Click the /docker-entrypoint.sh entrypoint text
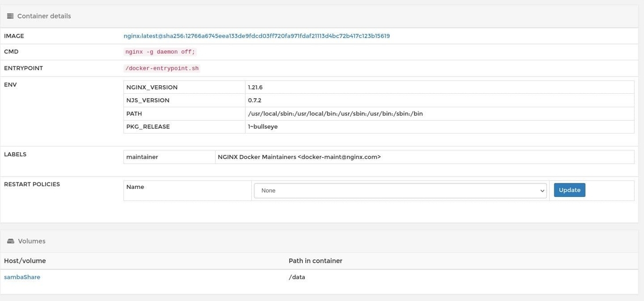The image size is (644, 301). pyautogui.click(x=162, y=69)
